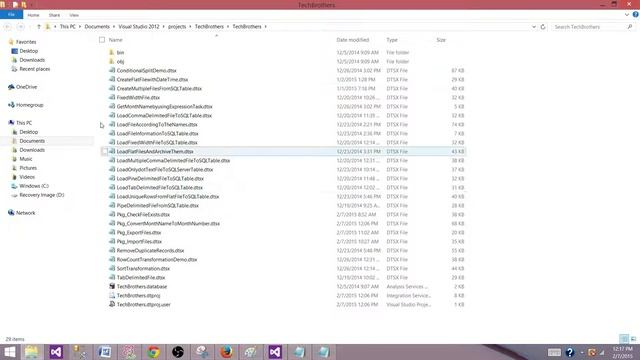Open the Windows Start button
This screenshot has height=360, width=640.
[x=9, y=352]
